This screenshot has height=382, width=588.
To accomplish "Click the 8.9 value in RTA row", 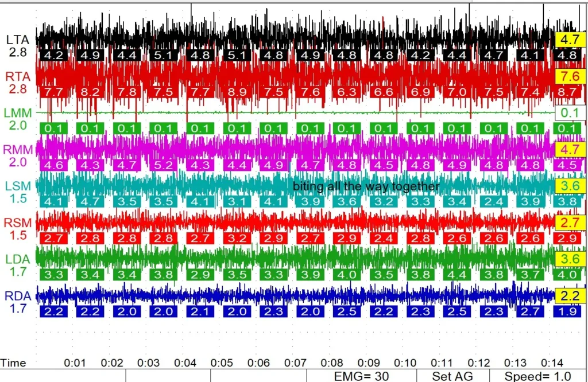I will click(x=237, y=92).
